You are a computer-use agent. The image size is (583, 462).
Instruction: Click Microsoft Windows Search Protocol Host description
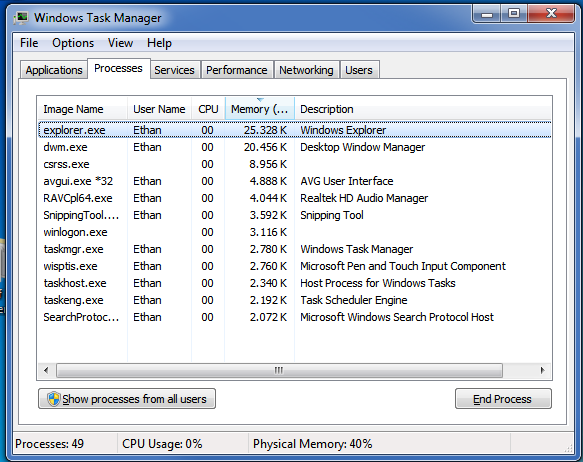tap(397, 317)
